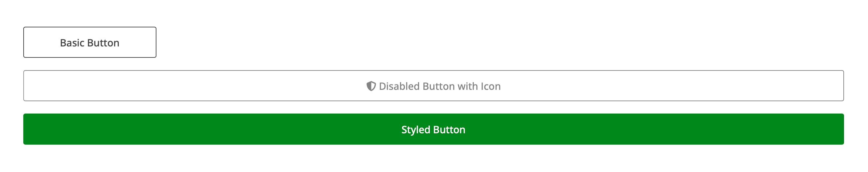Click the green Styled Button
The height and width of the screenshot is (172, 868).
click(x=433, y=129)
